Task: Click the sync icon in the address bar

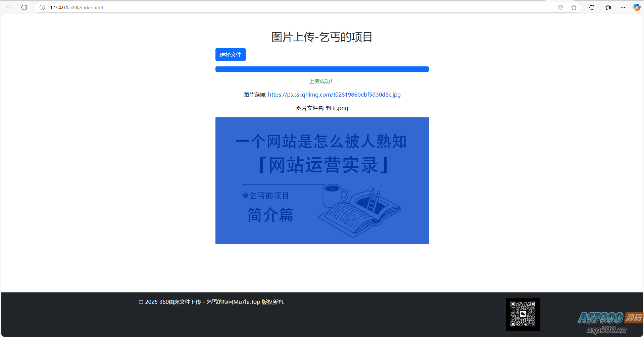Action: tap(560, 7)
